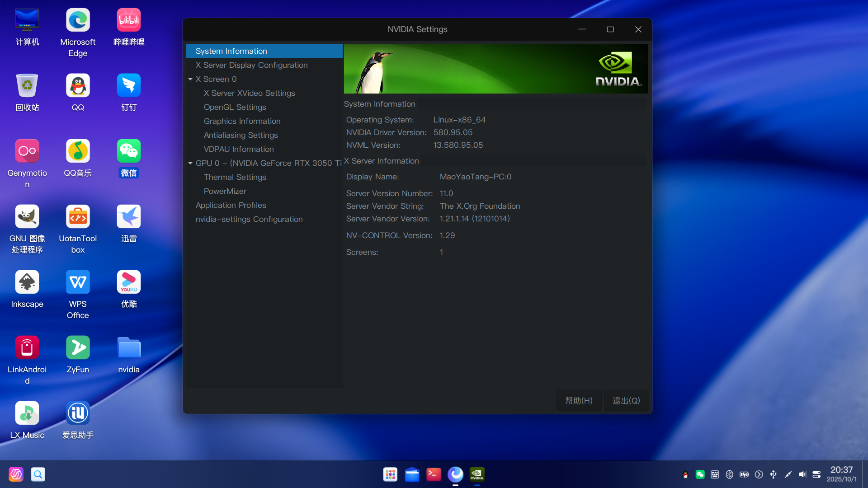Select System Information in the sidebar

tap(264, 51)
